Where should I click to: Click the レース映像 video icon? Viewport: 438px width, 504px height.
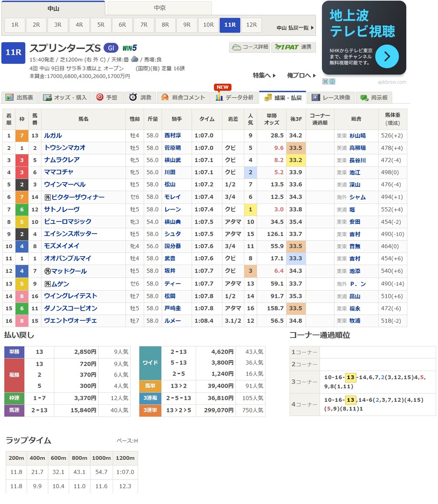[x=316, y=98]
